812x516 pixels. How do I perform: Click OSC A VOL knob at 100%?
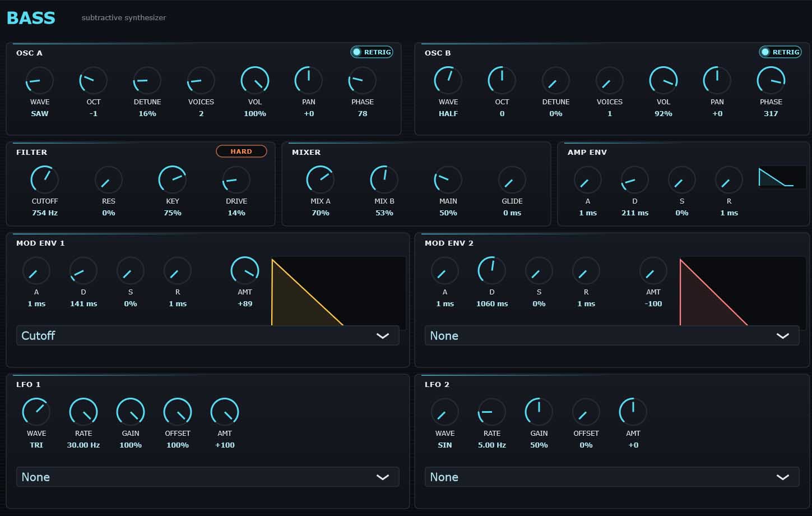point(255,81)
